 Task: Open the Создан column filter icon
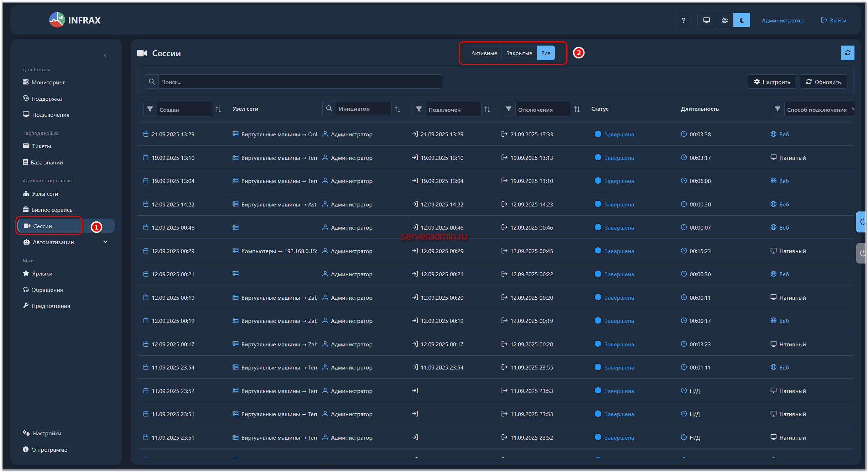pyautogui.click(x=150, y=109)
